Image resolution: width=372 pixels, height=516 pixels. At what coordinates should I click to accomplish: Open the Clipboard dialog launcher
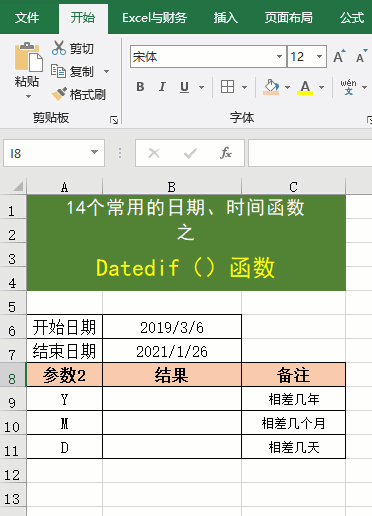[x=114, y=120]
